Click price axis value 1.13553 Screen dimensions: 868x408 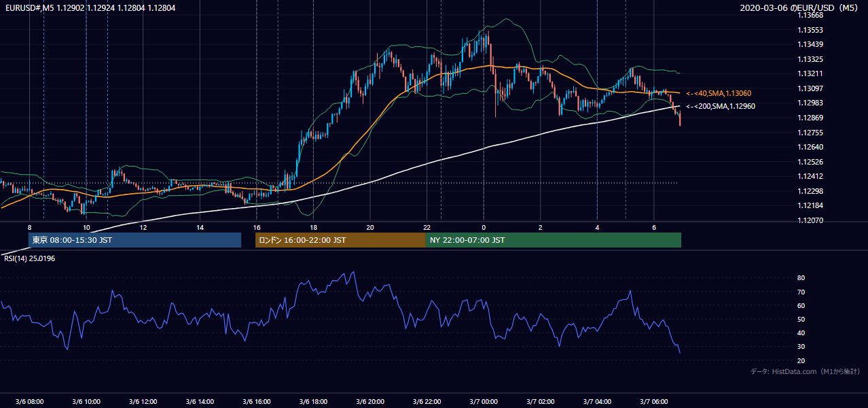(810, 31)
